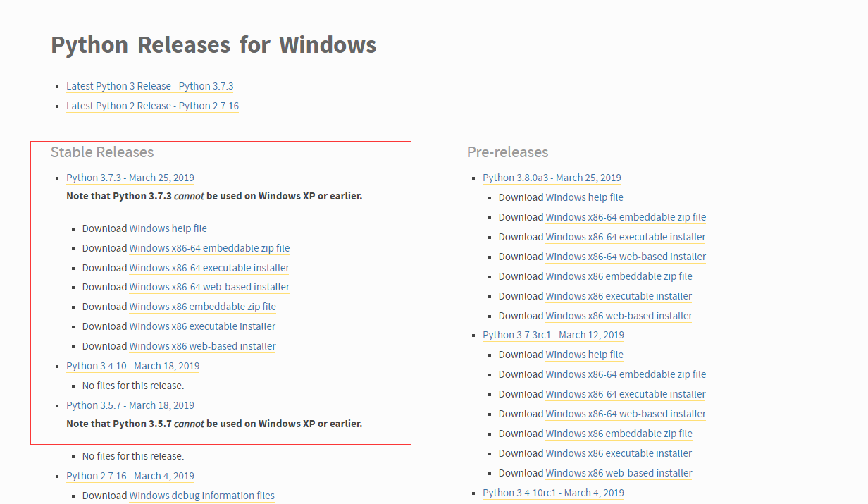Click the "Pre-releases" section heading
868x504 pixels.
(x=507, y=152)
